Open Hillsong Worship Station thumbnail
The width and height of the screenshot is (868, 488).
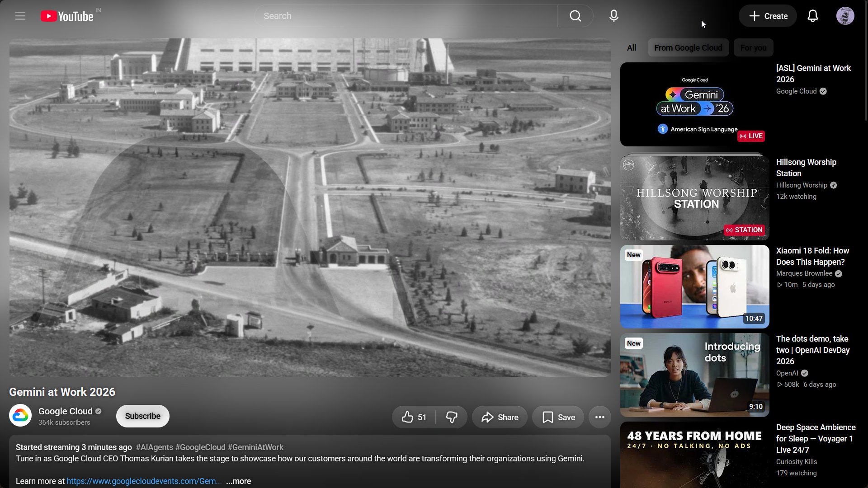coord(694,198)
